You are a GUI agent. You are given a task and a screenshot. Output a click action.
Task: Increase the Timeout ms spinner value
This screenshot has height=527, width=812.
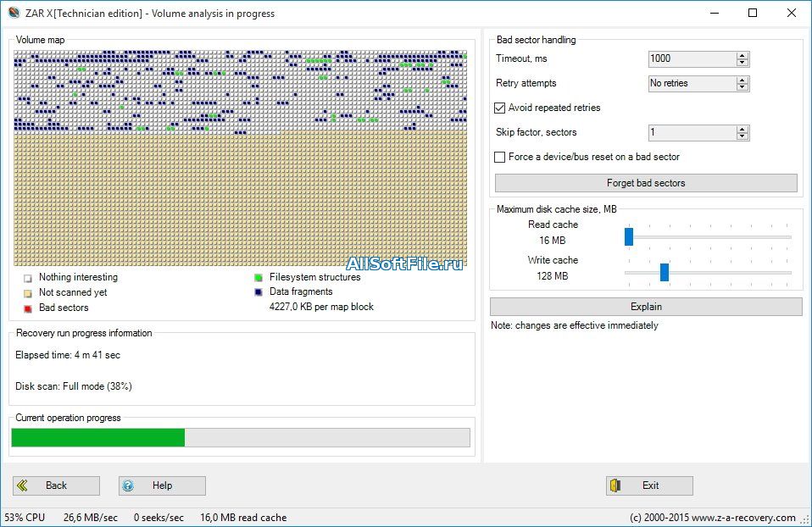[742, 55]
